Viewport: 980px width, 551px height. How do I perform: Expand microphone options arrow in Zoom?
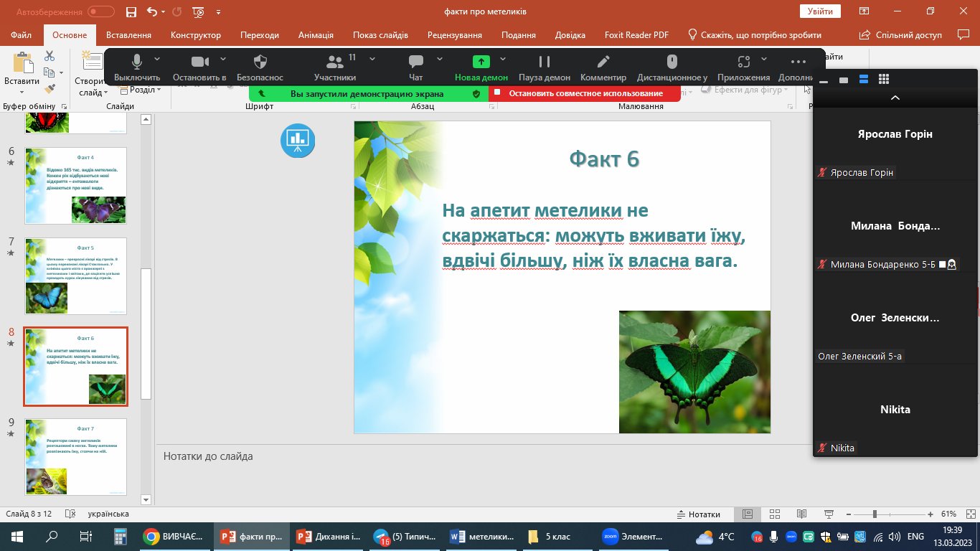point(157,59)
